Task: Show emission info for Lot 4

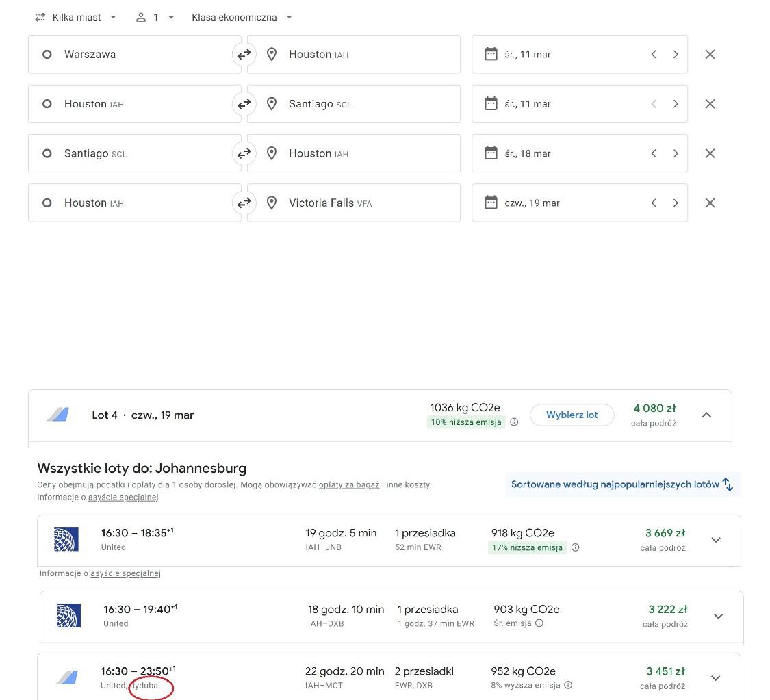Action: pyautogui.click(x=514, y=422)
